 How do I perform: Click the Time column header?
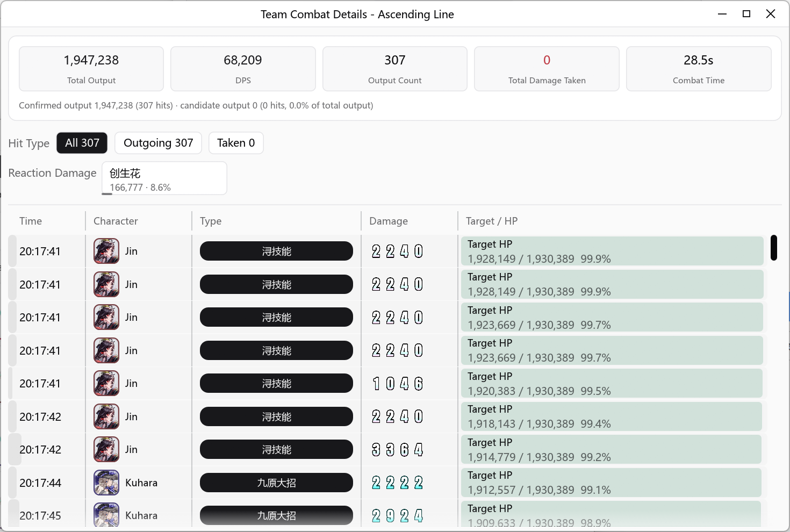point(31,221)
